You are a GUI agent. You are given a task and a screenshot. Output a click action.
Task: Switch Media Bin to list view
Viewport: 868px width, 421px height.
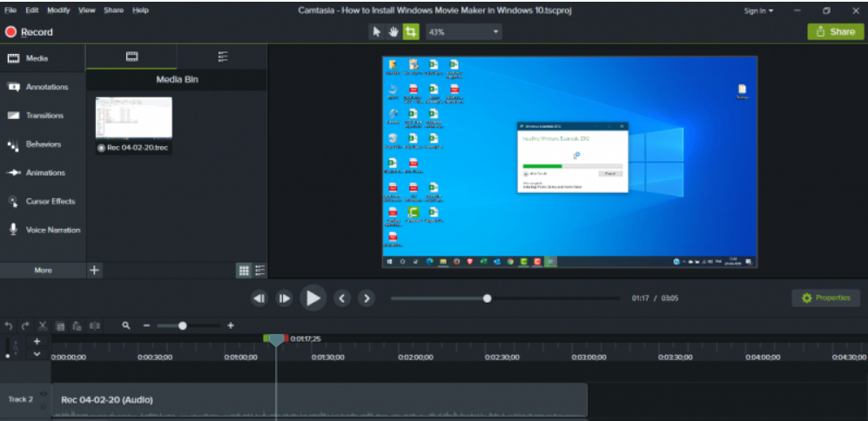tap(260, 271)
